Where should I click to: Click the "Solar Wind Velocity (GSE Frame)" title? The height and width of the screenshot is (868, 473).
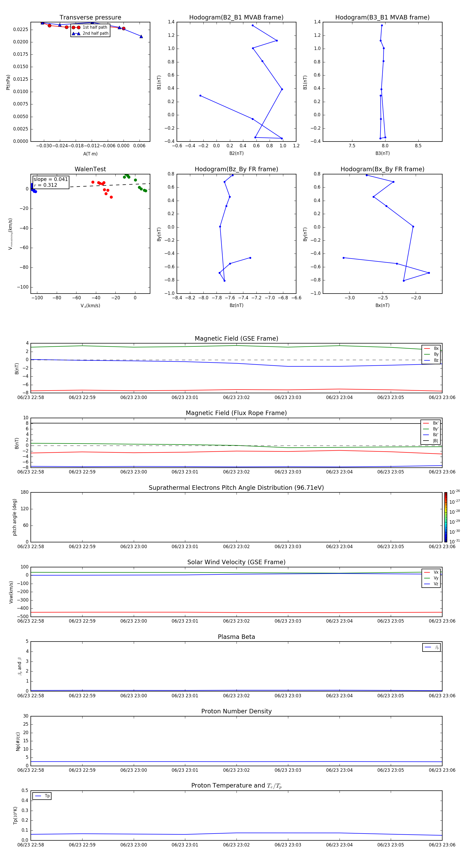[236, 562]
